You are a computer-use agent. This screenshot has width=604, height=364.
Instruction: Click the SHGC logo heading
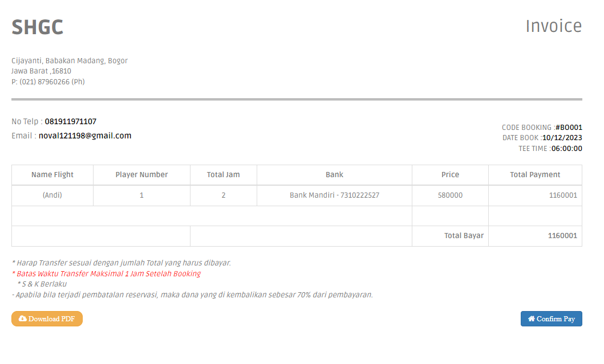(x=38, y=27)
